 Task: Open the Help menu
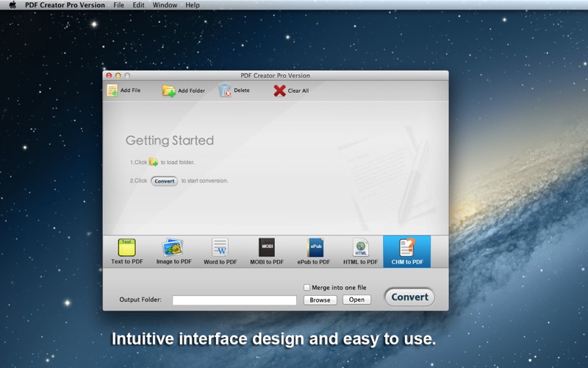point(193,5)
